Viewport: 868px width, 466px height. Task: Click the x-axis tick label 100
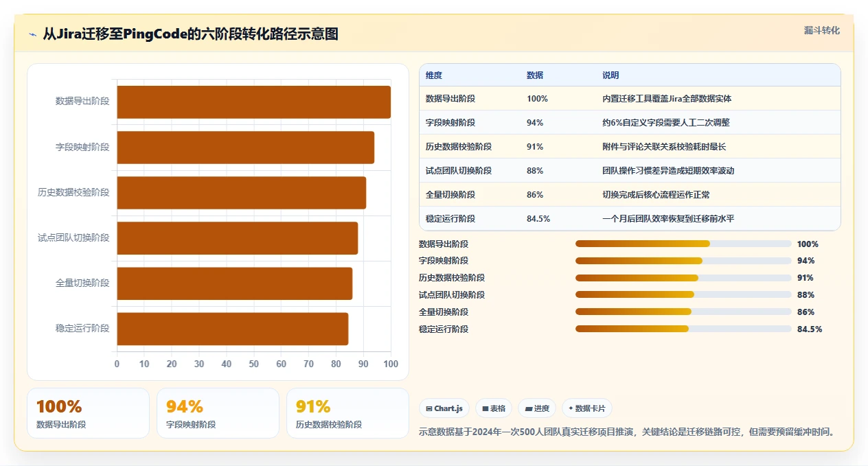click(391, 364)
